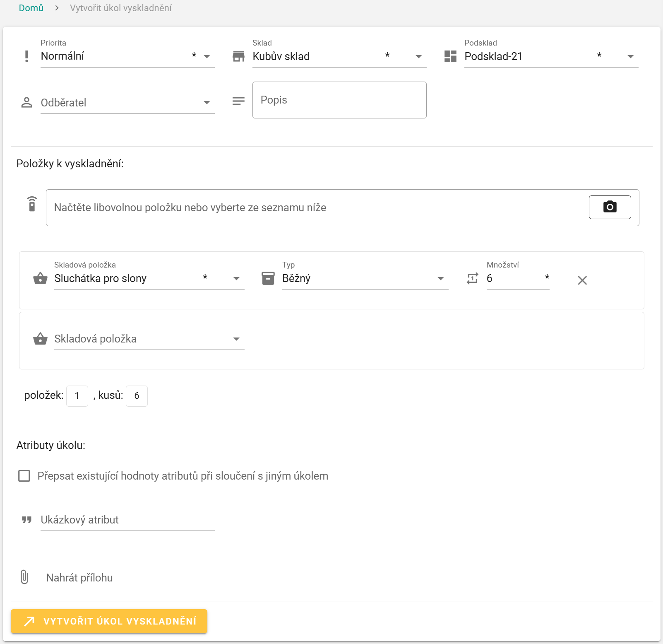This screenshot has height=644, width=663.
Task: Click the Množství quantity repeat icon
Action: (x=472, y=278)
